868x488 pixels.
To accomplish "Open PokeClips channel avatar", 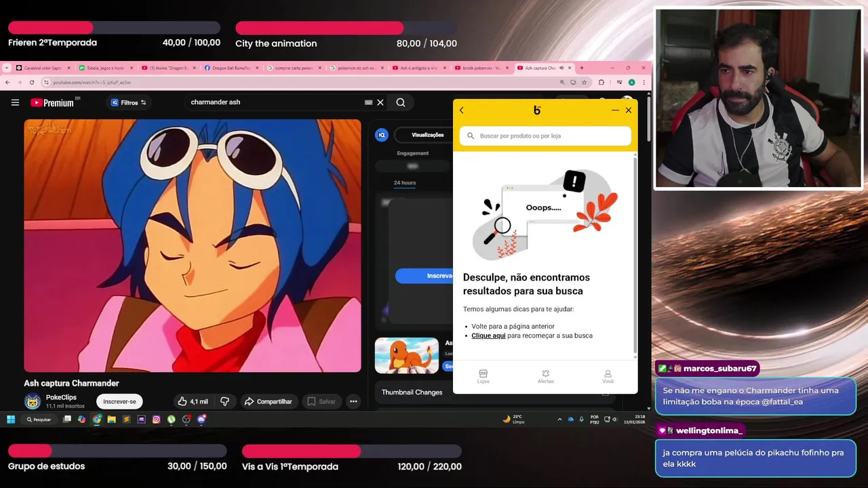I will (33, 401).
